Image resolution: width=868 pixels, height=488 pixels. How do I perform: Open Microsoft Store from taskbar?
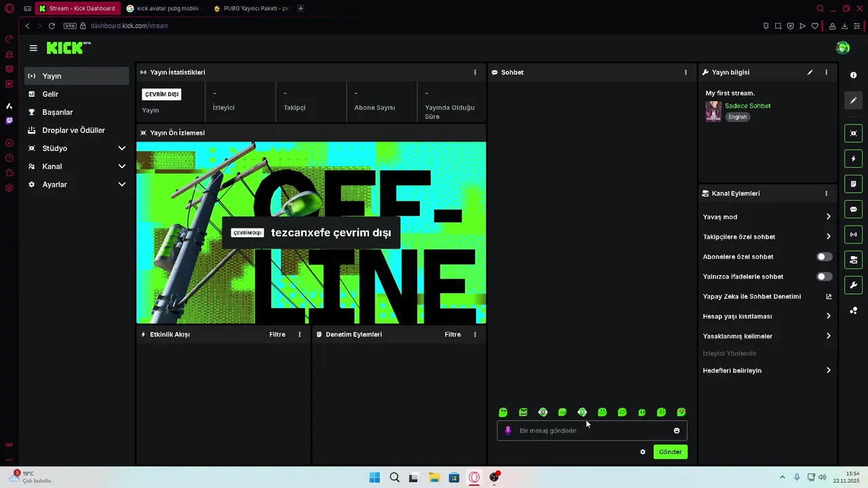pos(454,478)
